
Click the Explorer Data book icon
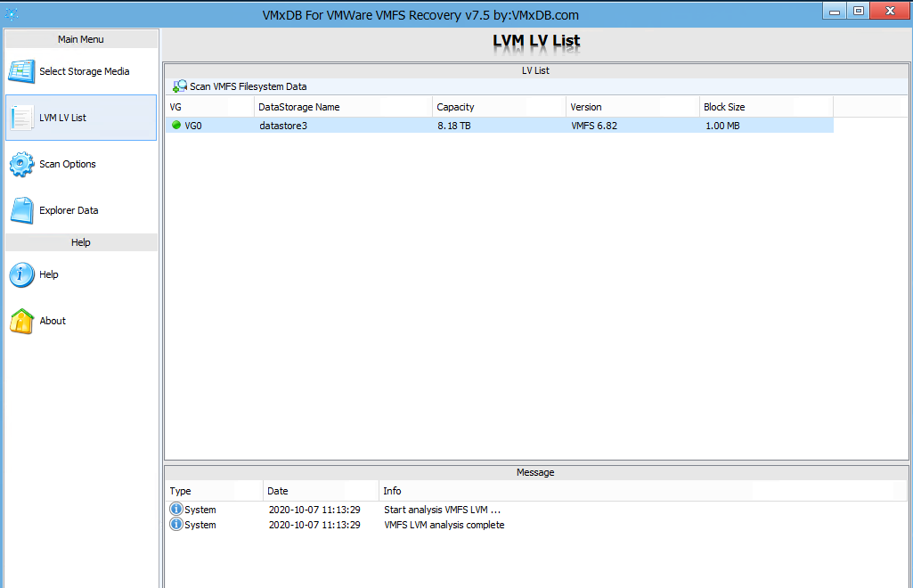point(22,210)
